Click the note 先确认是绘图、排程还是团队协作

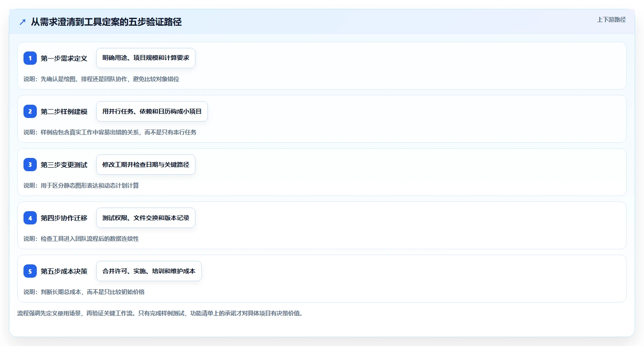pyautogui.click(x=101, y=79)
